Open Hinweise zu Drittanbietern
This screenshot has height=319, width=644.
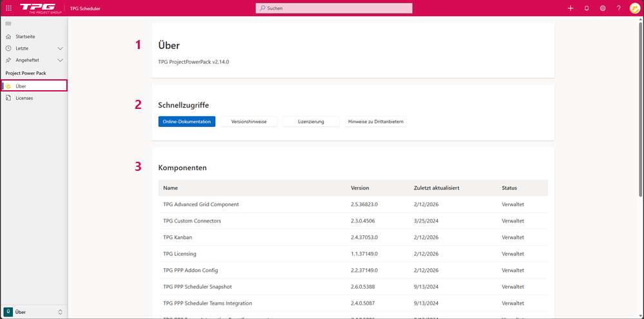[x=375, y=121]
